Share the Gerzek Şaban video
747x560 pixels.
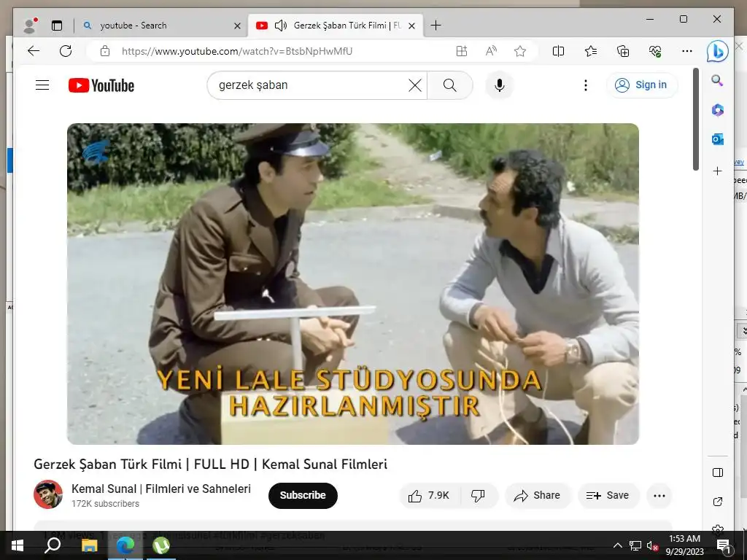pos(537,496)
